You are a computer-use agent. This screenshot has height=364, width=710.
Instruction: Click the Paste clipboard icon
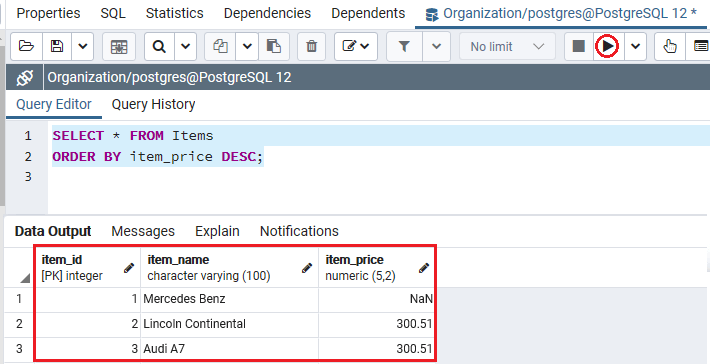(x=274, y=46)
